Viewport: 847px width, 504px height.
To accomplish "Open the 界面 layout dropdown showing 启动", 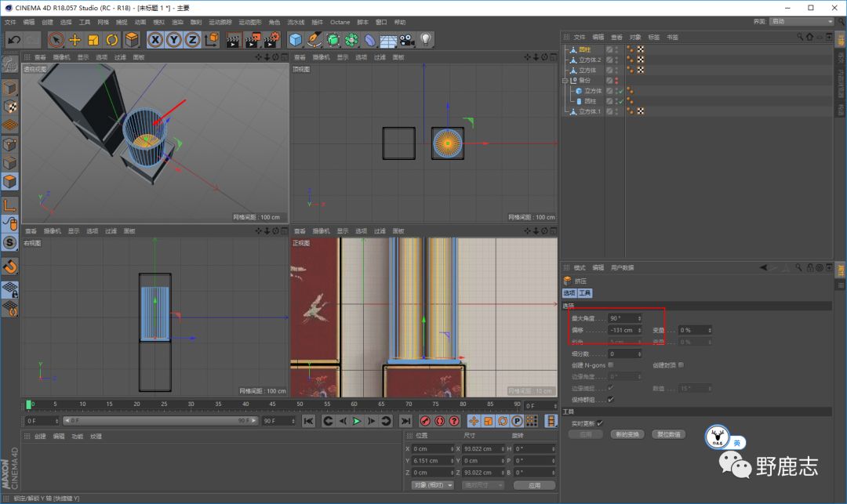I will [801, 21].
